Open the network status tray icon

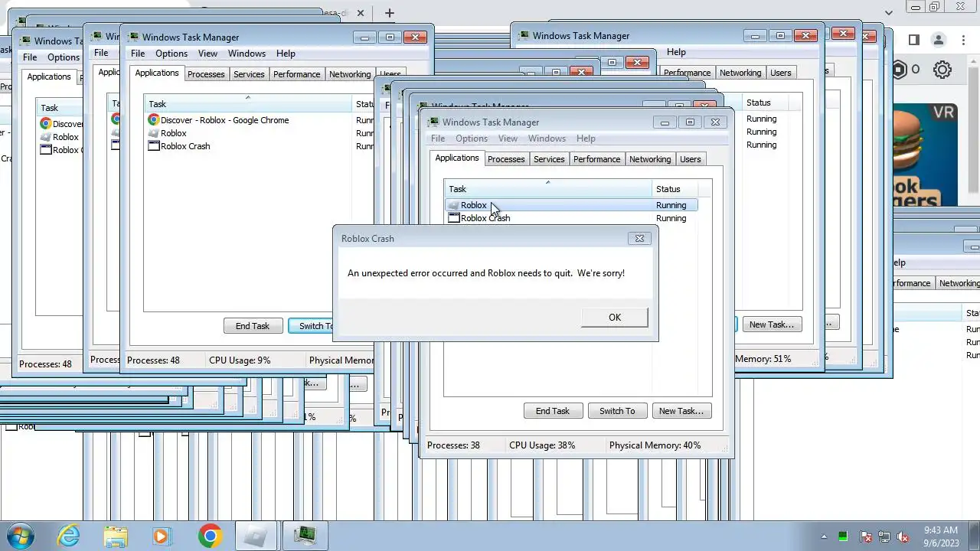click(884, 536)
